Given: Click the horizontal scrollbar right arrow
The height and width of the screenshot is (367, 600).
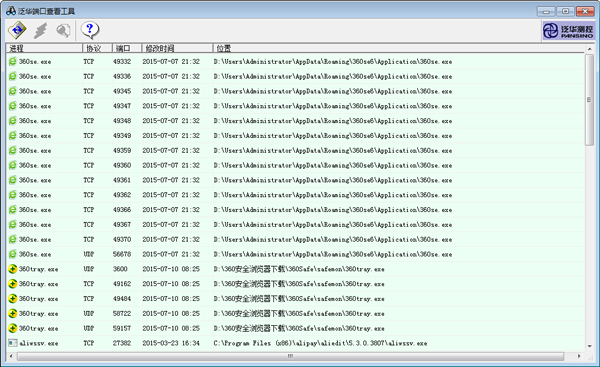Looking at the screenshot, I should [x=579, y=356].
